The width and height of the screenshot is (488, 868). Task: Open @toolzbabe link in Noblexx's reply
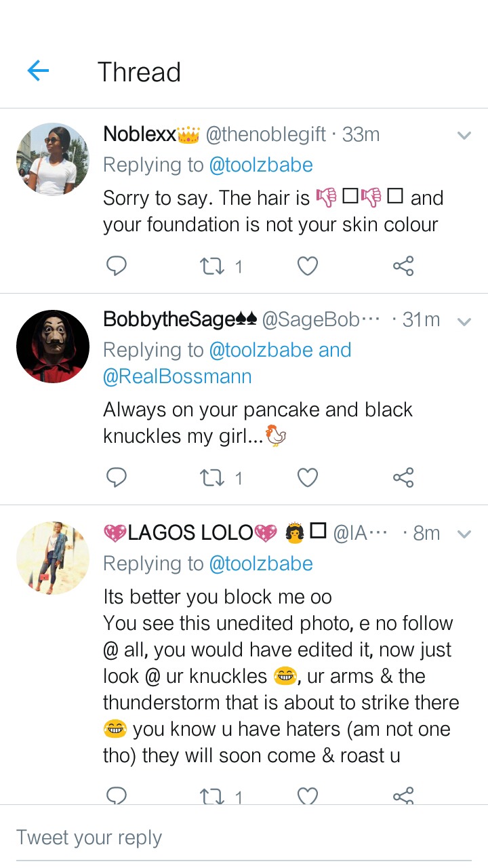coord(261,165)
